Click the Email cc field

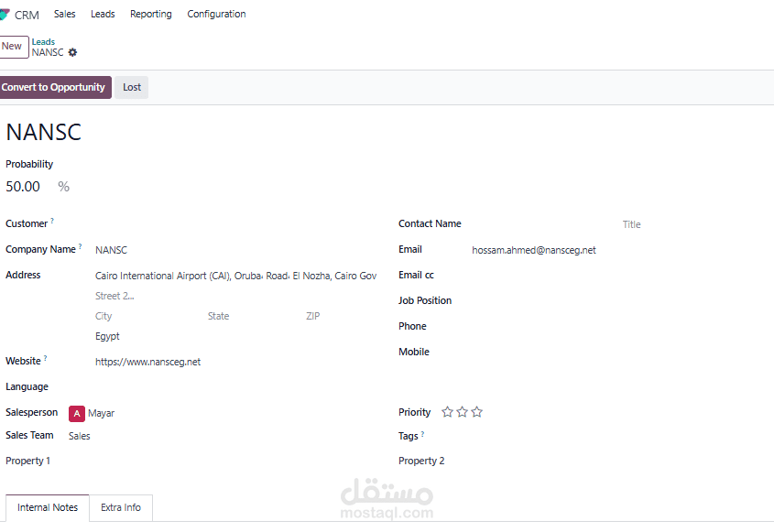tap(620, 276)
